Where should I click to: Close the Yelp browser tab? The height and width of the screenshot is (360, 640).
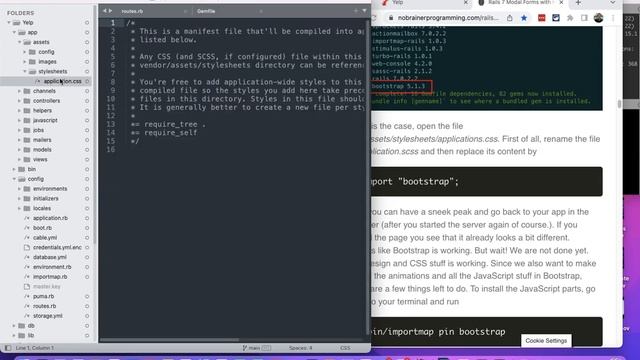pos(466,3)
